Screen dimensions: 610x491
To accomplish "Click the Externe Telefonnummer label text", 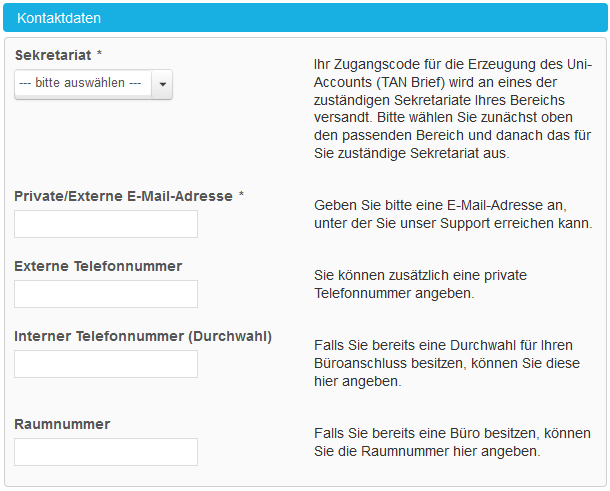I will click(x=98, y=266).
